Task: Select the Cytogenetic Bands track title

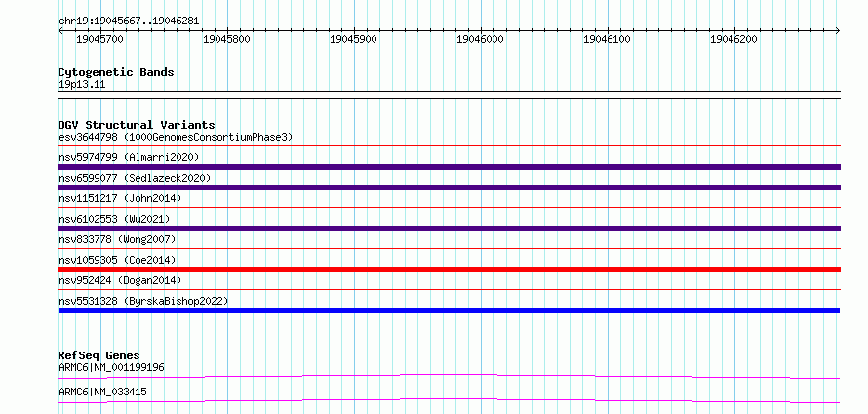Action: tap(116, 72)
